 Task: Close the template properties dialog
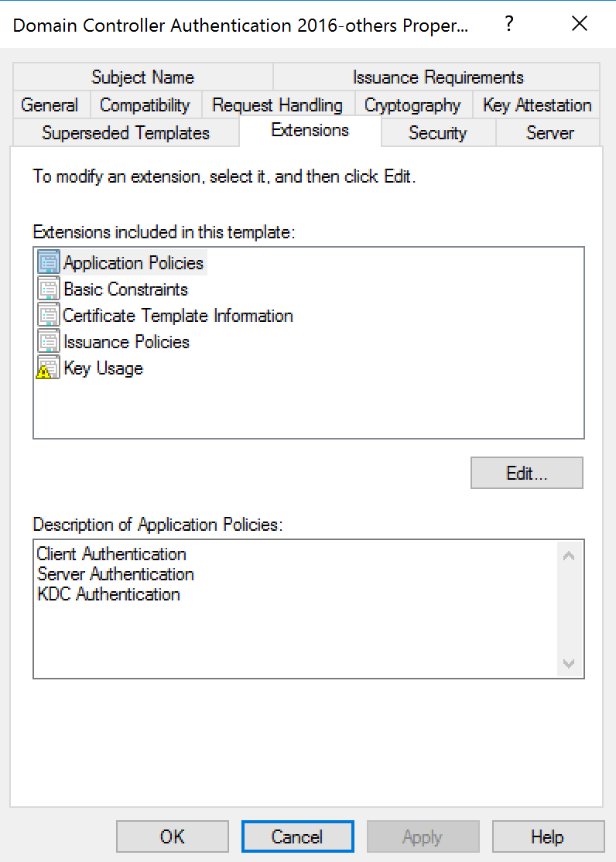tap(580, 24)
